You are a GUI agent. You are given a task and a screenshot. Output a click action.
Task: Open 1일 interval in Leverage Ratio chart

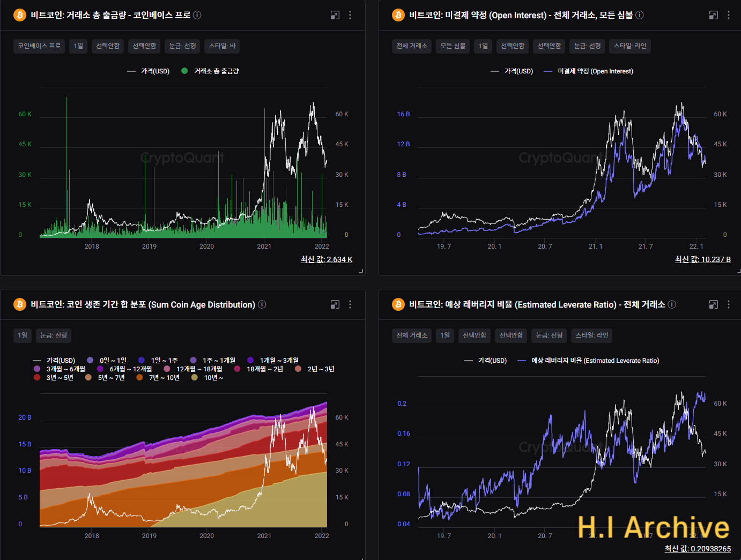click(445, 335)
